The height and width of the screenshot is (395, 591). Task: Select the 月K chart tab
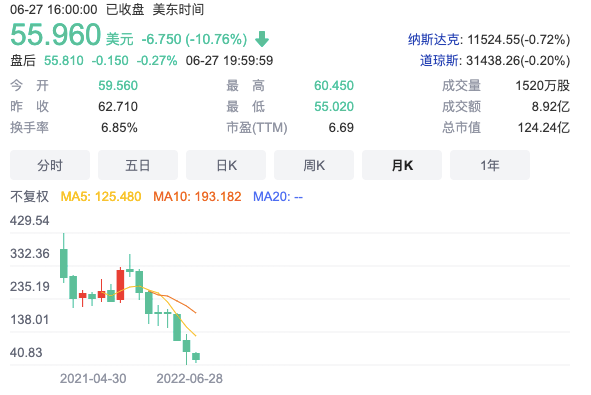coord(402,165)
